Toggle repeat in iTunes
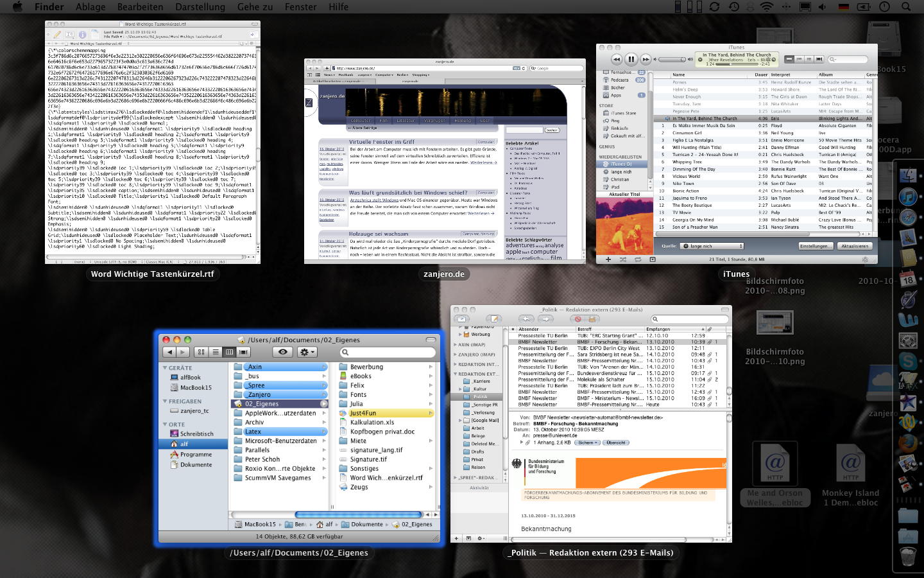Image resolution: width=924 pixels, height=578 pixels. pyautogui.click(x=638, y=259)
